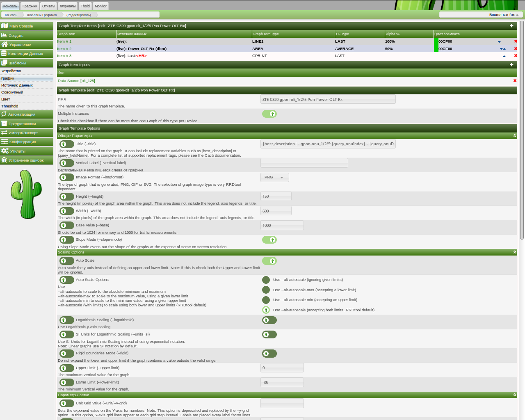Select Use --alt-autoscale (ignoring given limits) radio

[x=266, y=280]
